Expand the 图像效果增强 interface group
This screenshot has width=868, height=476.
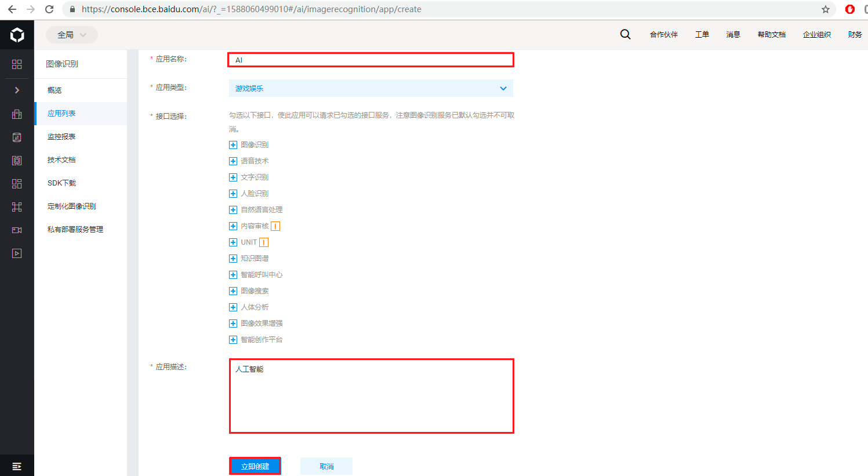(x=233, y=324)
